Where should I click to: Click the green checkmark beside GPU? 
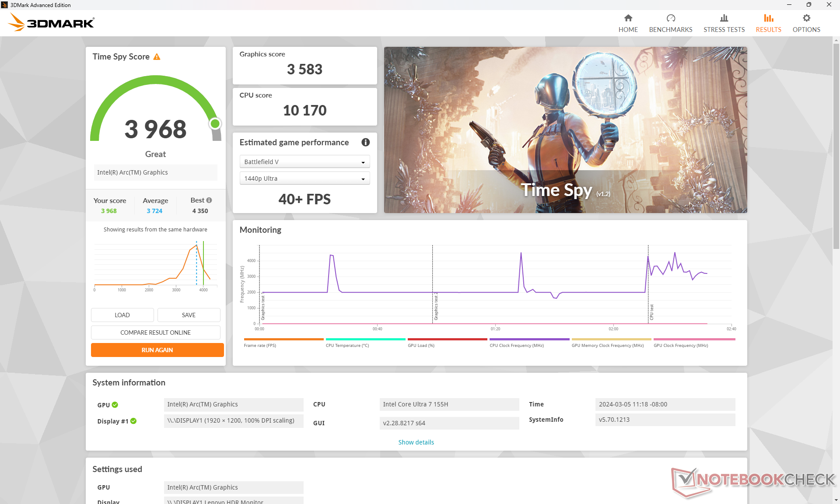pos(115,405)
